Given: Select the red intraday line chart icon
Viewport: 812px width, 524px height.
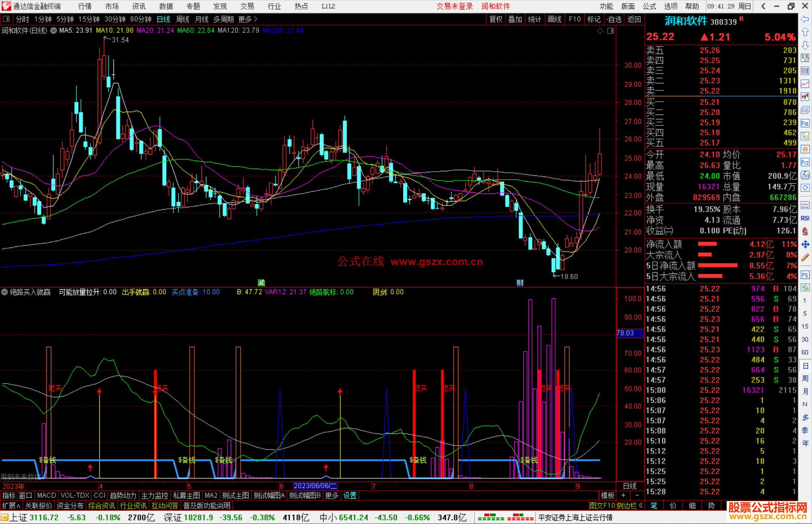Looking at the screenshot, I should [805, 84].
